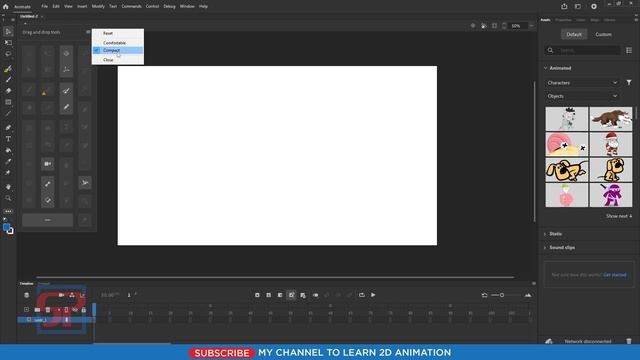Image resolution: width=640 pixels, height=360 pixels.
Task: Expand the Sound clips section
Action: point(545,247)
